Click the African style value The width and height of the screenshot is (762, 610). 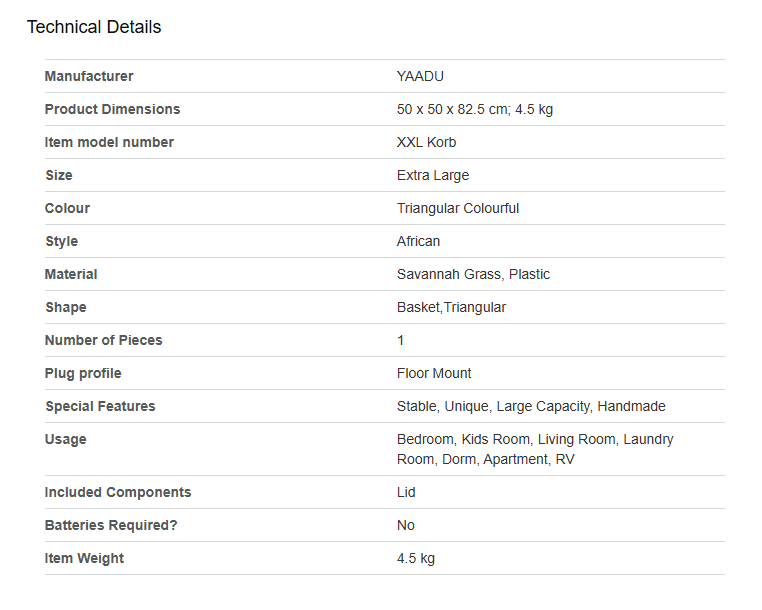coord(418,242)
